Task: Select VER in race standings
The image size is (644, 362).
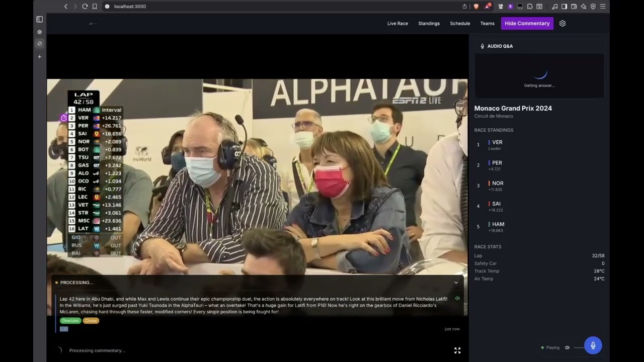Action: pyautogui.click(x=539, y=145)
